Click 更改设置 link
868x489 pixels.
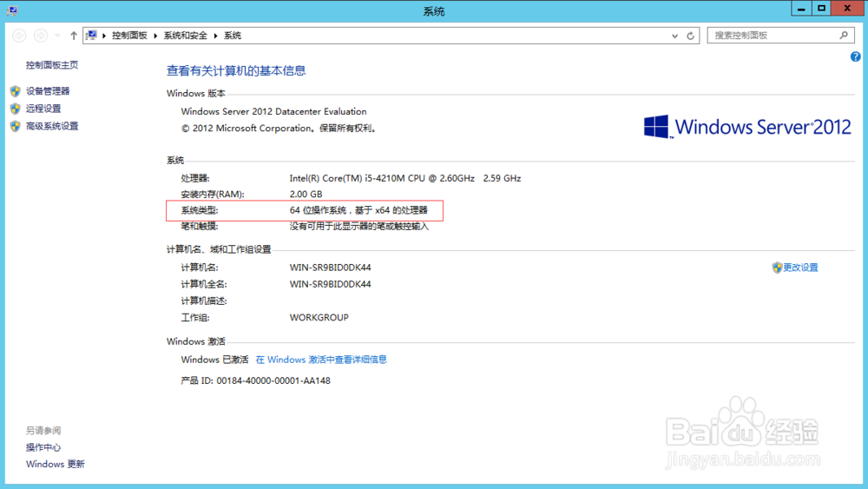tap(800, 268)
